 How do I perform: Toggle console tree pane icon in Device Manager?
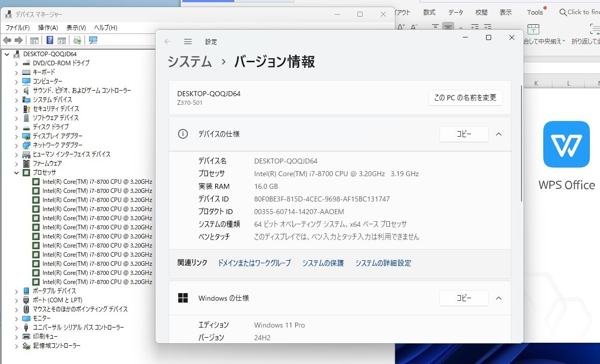tap(34, 40)
